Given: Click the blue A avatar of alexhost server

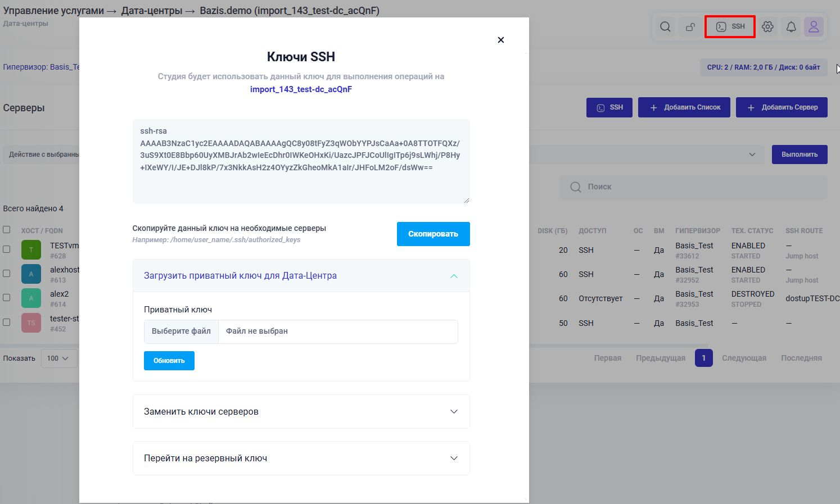Looking at the screenshot, I should (x=31, y=274).
